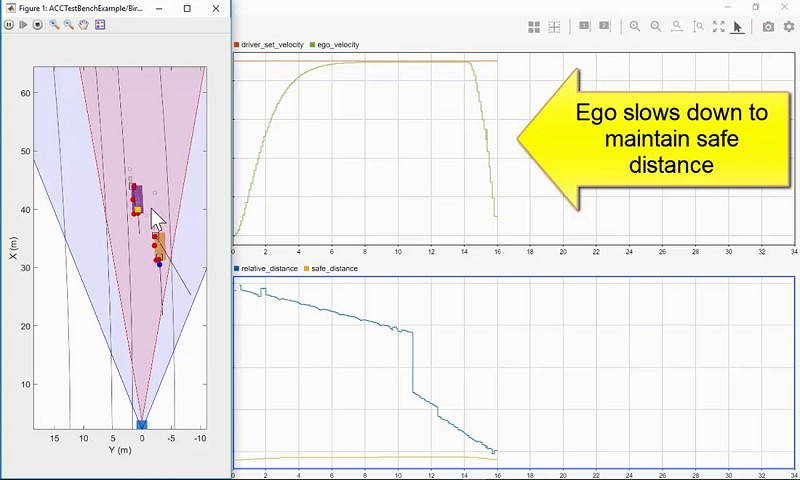Click the zoom out icon in inspector
This screenshot has width=800, height=480.
[x=656, y=27]
